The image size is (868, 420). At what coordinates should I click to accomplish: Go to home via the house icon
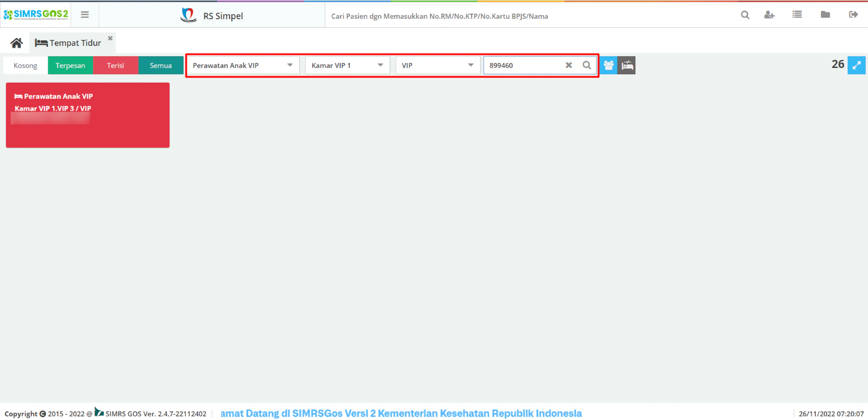pyautogui.click(x=16, y=43)
